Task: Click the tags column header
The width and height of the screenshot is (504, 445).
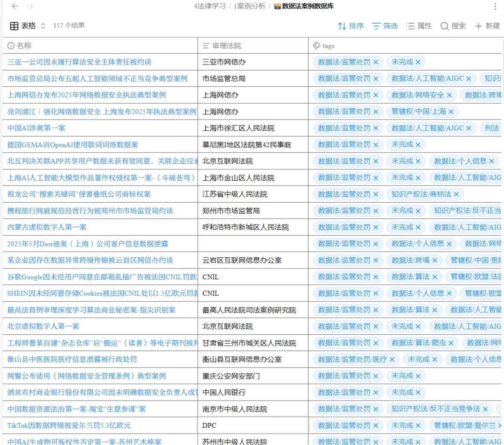Action: 406,46
